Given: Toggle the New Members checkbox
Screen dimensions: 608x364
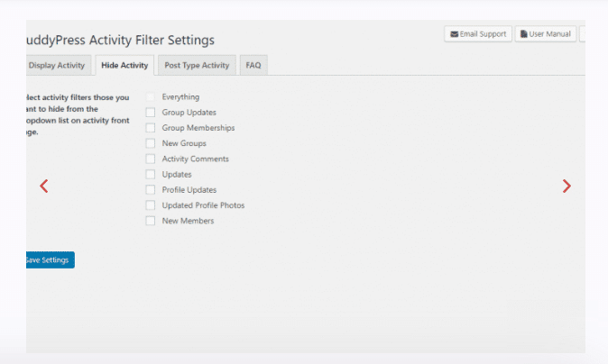Looking at the screenshot, I should 151,221.
